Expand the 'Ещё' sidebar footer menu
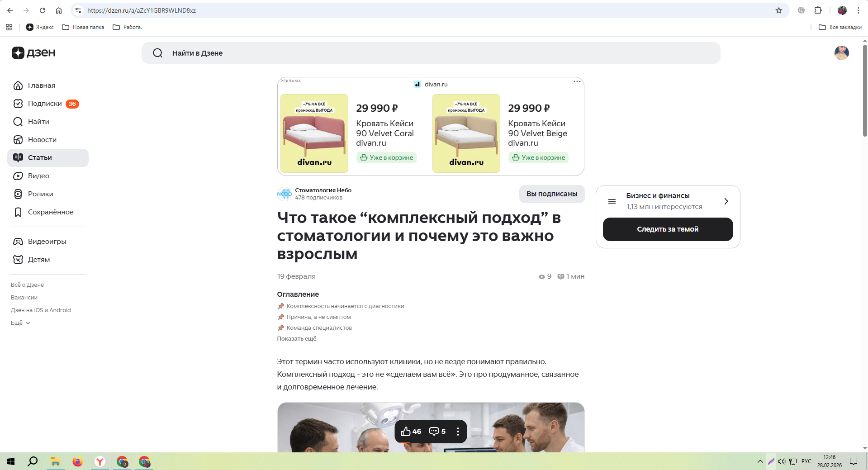This screenshot has width=868, height=470. pos(21,323)
